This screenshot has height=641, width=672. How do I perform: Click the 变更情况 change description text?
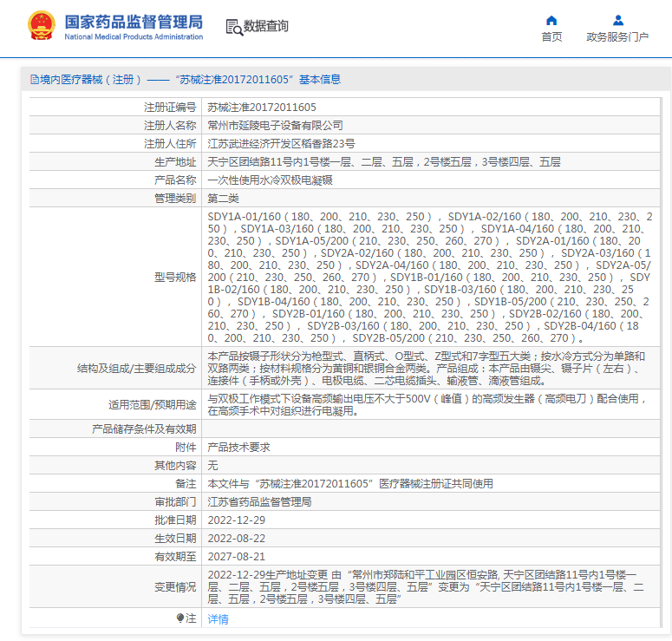click(x=426, y=586)
